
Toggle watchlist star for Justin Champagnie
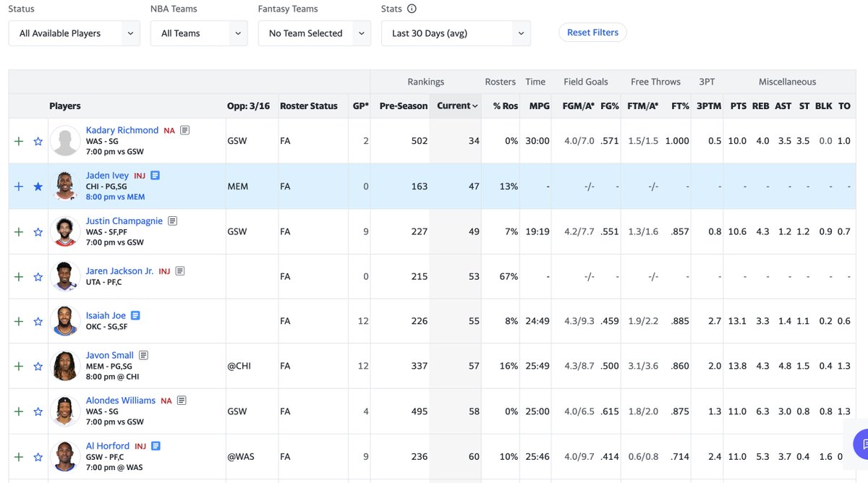38,232
